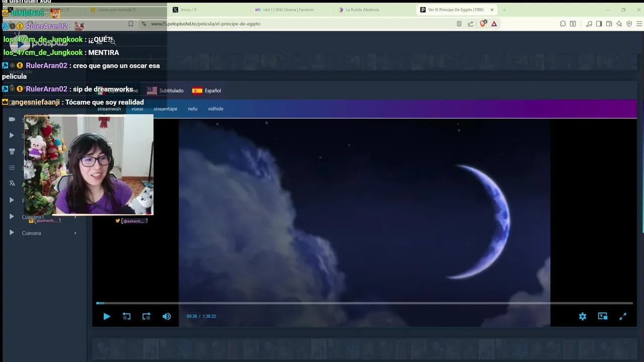The image size is (644, 362).
Task: Select the netu server tab
Action: (193, 109)
